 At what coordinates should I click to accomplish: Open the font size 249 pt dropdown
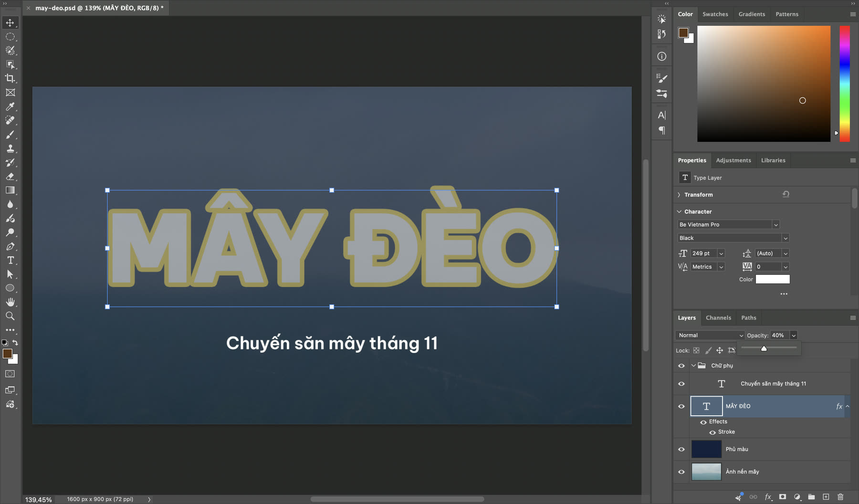click(x=721, y=253)
